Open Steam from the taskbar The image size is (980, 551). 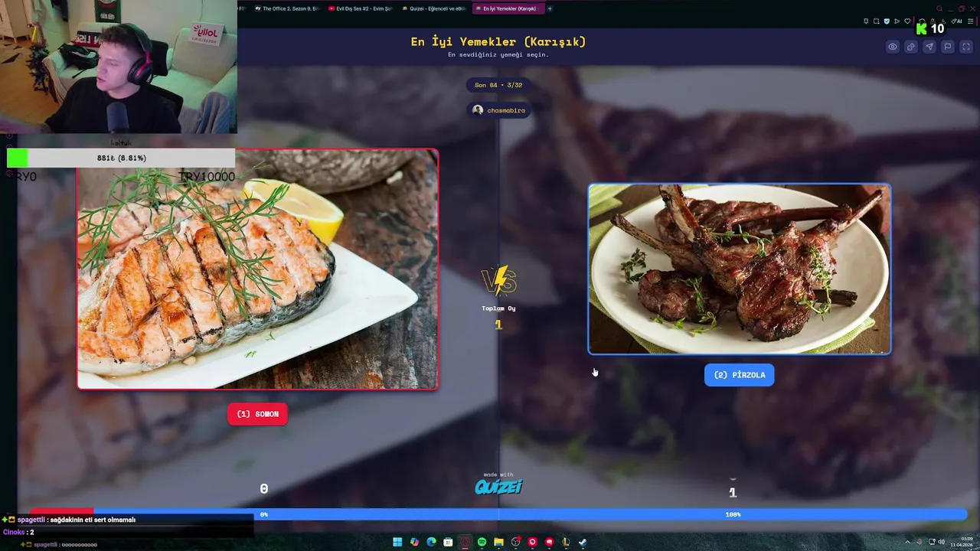(583, 542)
